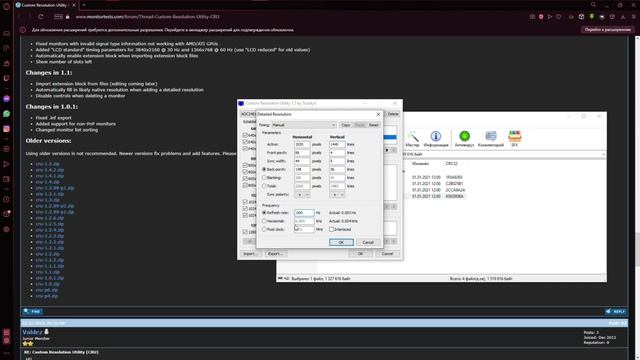
Task: Open the horizontal sync polarity dropdown
Action: coord(302,195)
